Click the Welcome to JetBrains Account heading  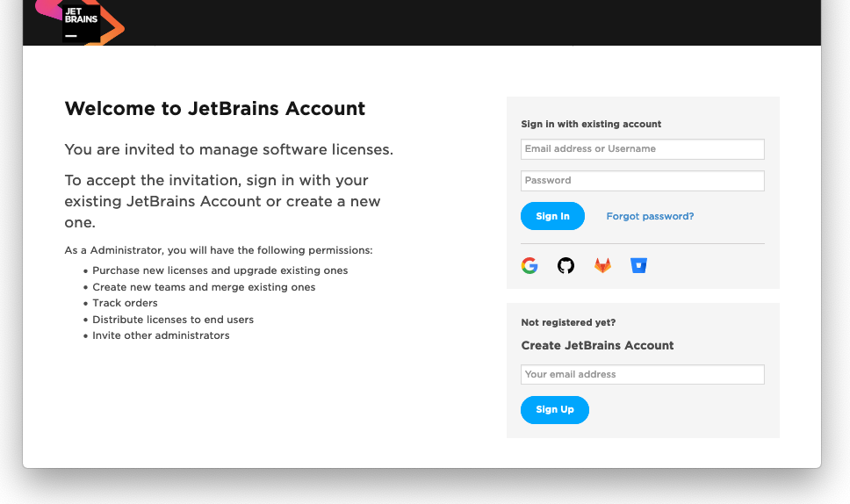tap(215, 109)
